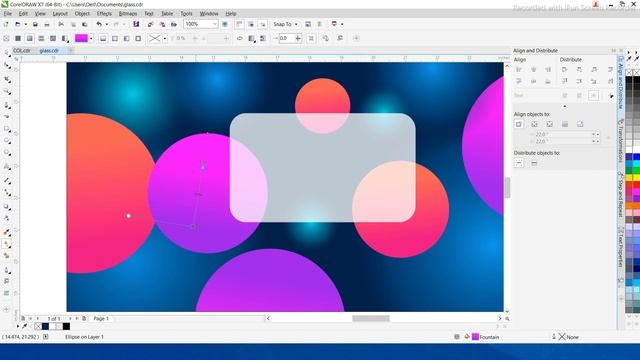This screenshot has width=640, height=360.
Task: Click the purple application launcher icon in the toolbar
Action: (x=136, y=24)
